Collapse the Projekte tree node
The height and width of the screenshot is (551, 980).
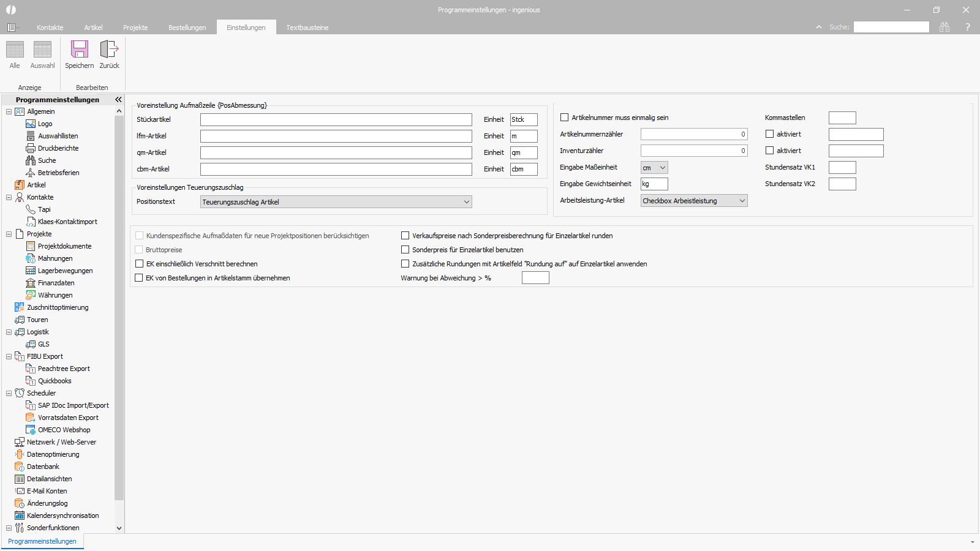[x=9, y=234]
